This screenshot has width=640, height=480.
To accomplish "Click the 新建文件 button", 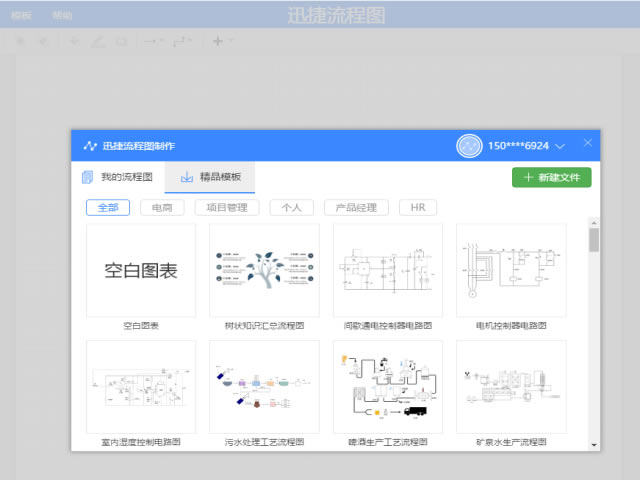I will tap(551, 177).
